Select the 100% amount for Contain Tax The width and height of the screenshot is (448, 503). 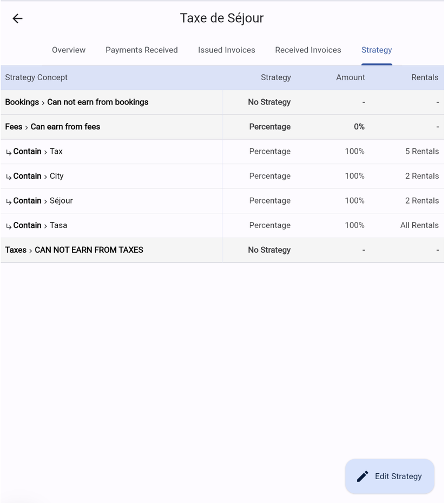(x=354, y=151)
